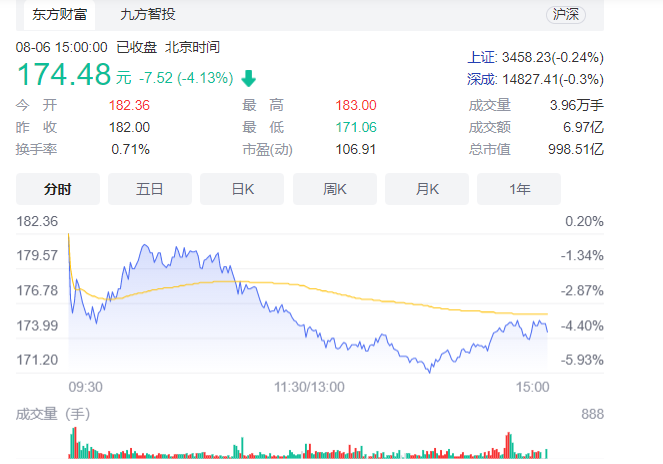Switch to the 五日 chart view
The image size is (663, 464).
coord(150,189)
